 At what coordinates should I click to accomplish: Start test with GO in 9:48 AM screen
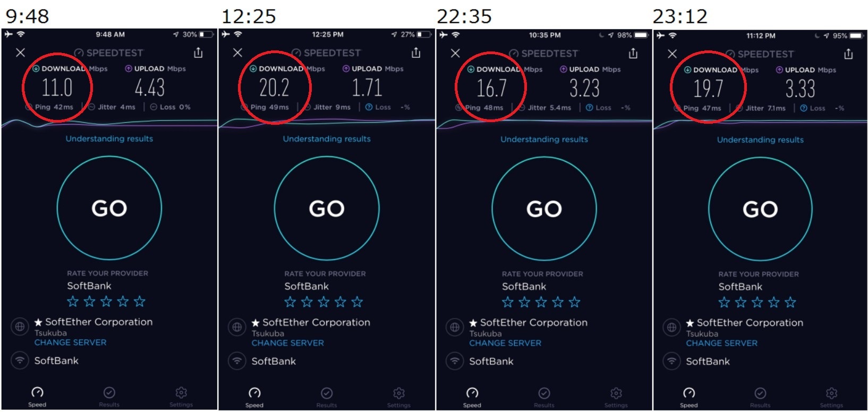pos(109,208)
